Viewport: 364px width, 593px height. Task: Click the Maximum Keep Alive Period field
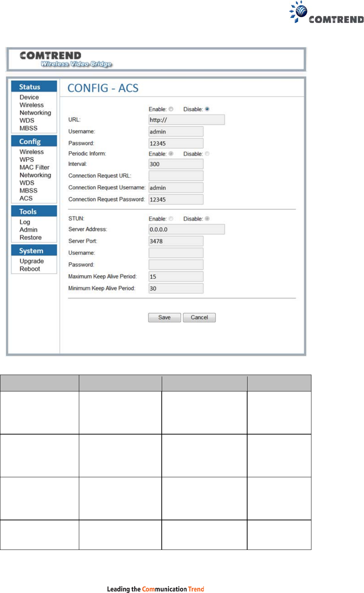click(176, 276)
